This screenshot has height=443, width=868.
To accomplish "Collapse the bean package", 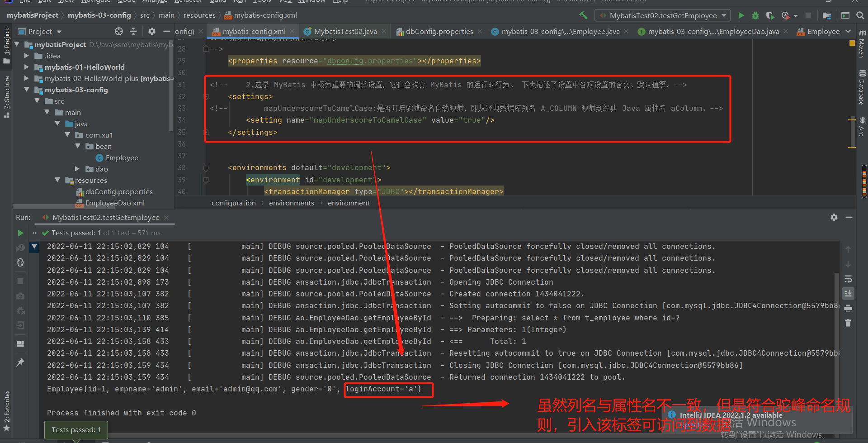I will [77, 146].
